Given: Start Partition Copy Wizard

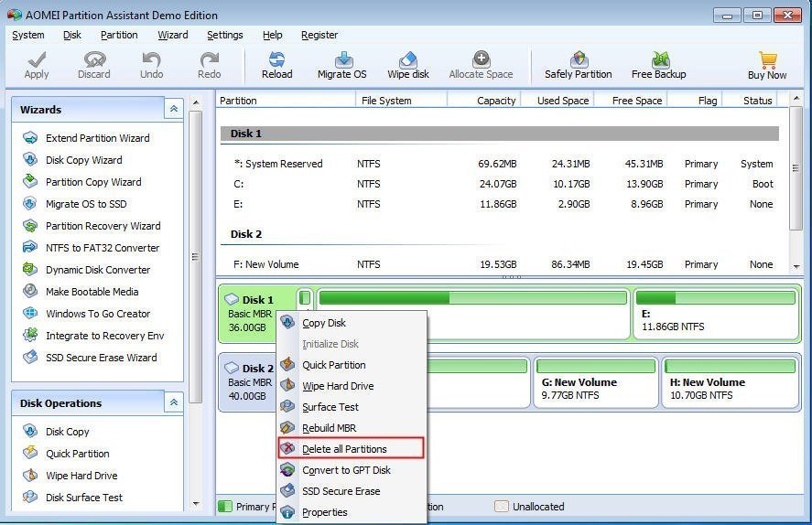Looking at the screenshot, I should coord(81,182).
